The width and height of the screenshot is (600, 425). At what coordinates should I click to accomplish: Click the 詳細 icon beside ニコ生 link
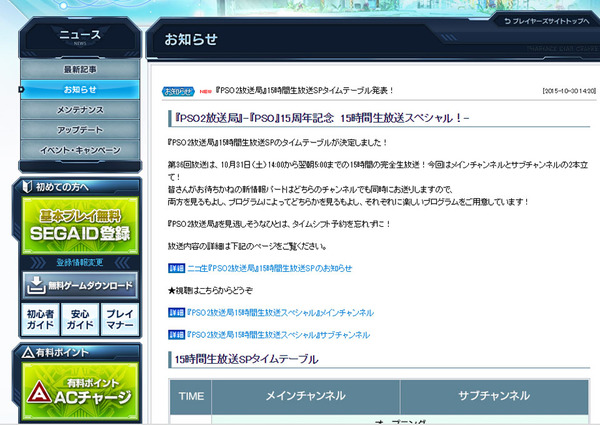(x=176, y=268)
